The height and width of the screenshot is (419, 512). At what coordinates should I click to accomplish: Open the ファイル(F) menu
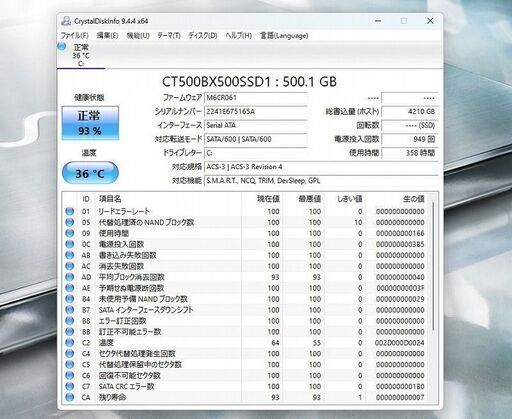(74, 36)
